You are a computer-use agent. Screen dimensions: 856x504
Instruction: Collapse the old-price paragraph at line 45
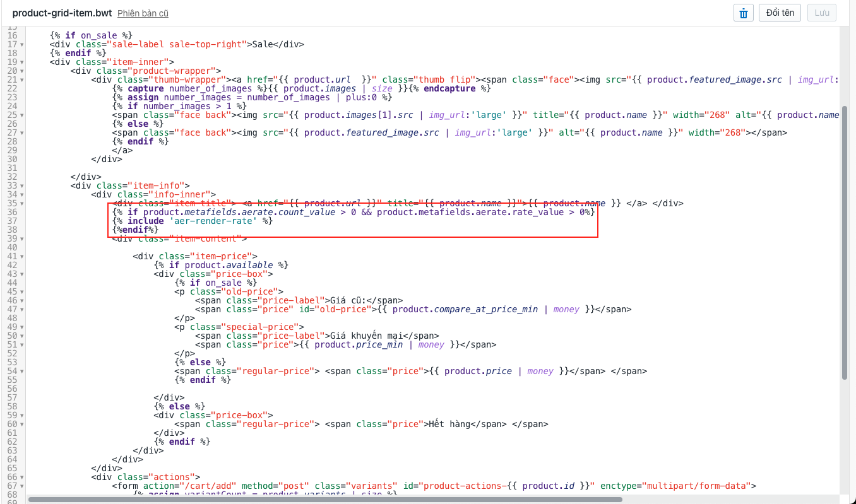tap(21, 292)
